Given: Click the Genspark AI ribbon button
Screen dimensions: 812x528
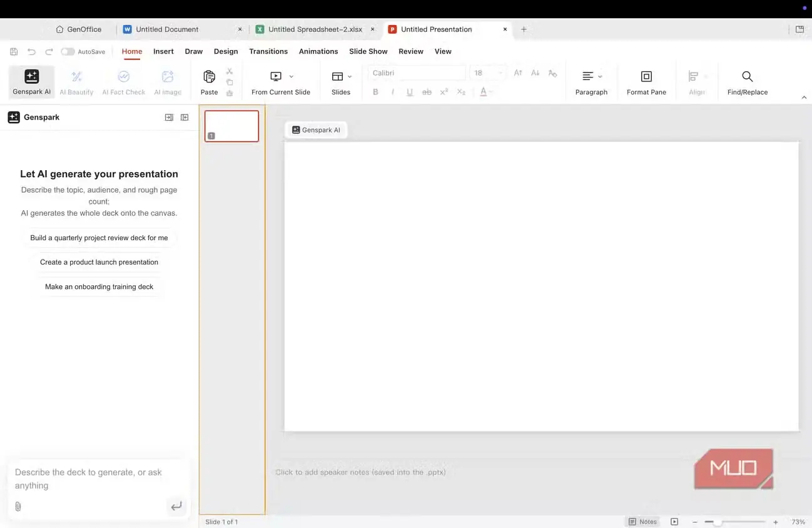Looking at the screenshot, I should pyautogui.click(x=32, y=82).
